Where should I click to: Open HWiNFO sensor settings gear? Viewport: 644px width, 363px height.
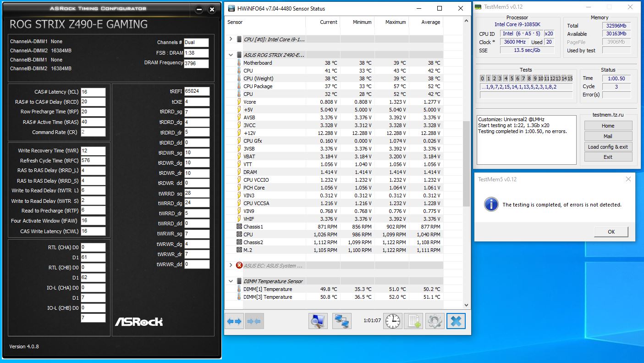[x=435, y=321]
